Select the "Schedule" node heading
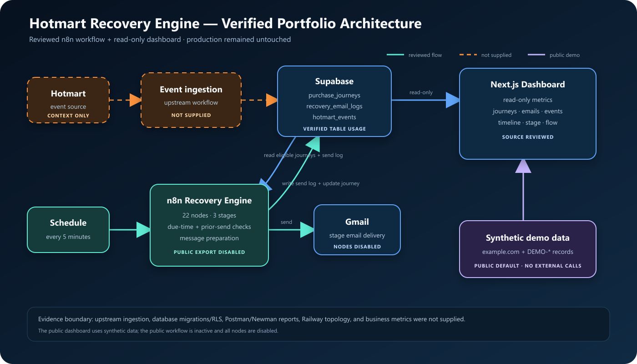637x364 pixels. (68, 223)
